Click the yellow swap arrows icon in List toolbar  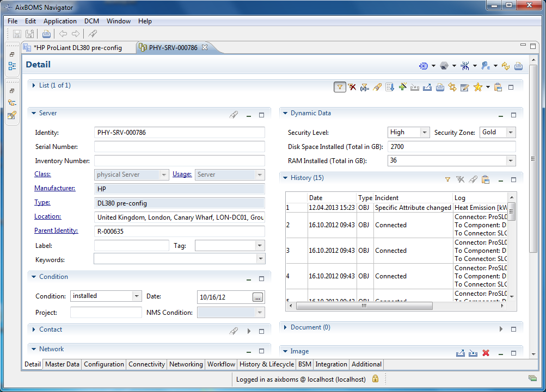(x=452, y=87)
